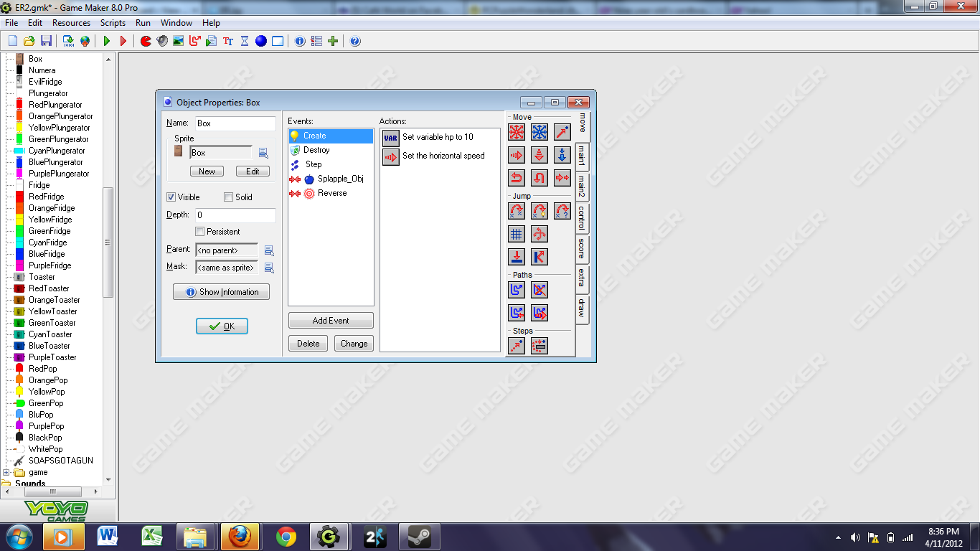The height and width of the screenshot is (551, 980).
Task: Open the Mask selection menu button
Action: click(x=269, y=268)
